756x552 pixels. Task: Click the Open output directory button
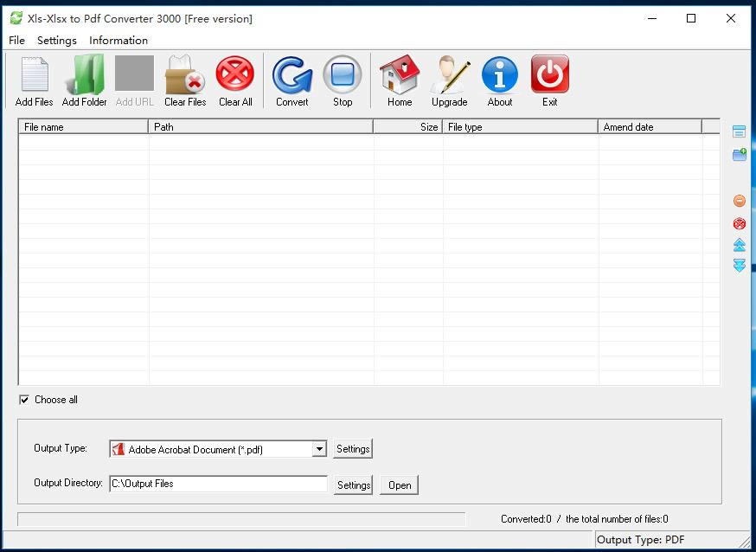click(400, 485)
